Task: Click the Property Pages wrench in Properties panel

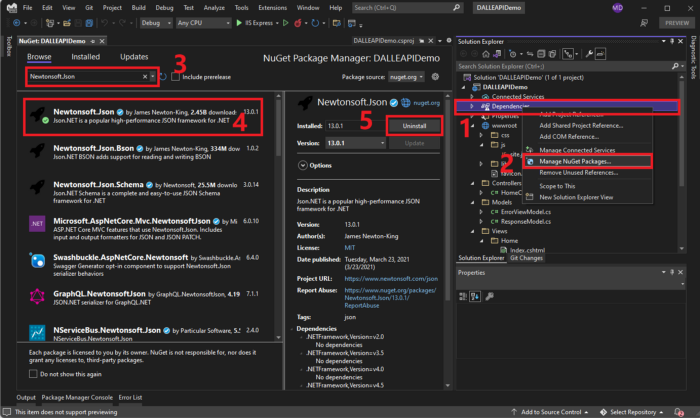Action: 490,296
